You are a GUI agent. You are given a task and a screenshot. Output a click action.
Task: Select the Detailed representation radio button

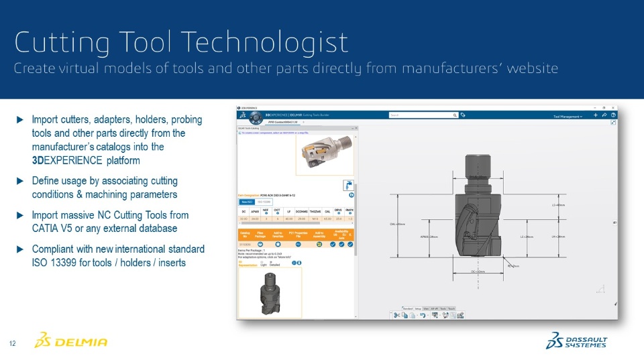(x=271, y=262)
